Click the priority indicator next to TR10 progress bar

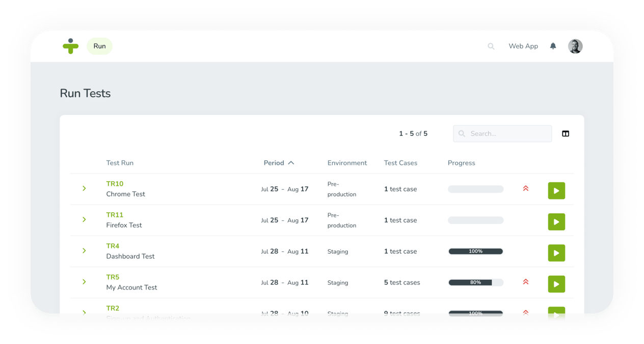(x=525, y=188)
